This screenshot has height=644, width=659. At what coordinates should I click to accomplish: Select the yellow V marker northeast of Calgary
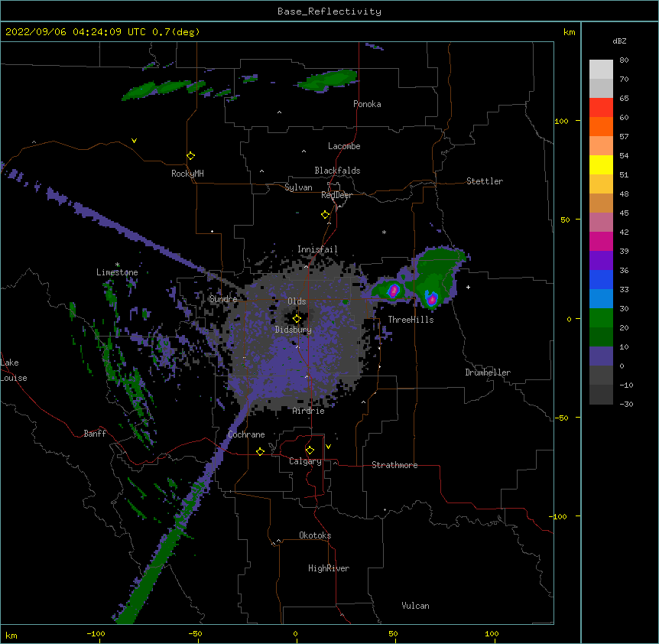pyautogui.click(x=328, y=447)
